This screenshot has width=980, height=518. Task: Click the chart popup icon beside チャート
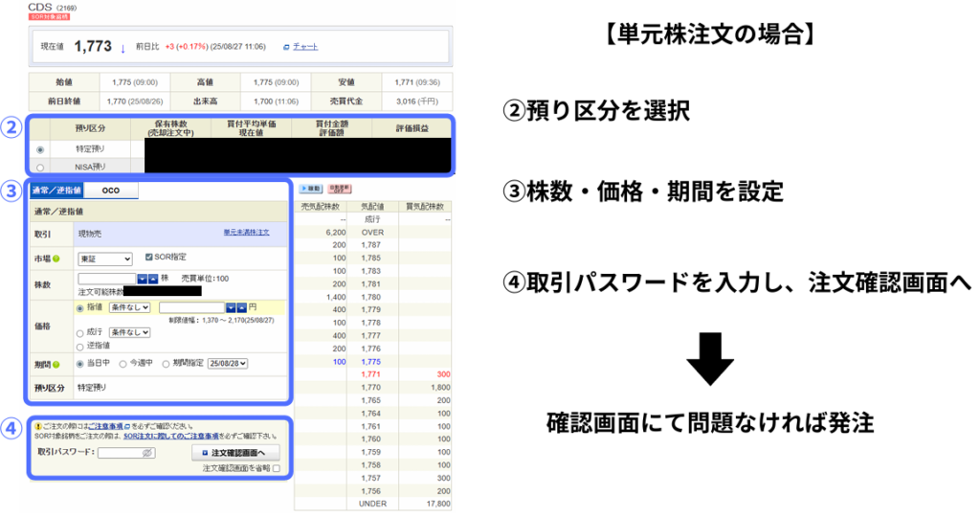(285, 47)
